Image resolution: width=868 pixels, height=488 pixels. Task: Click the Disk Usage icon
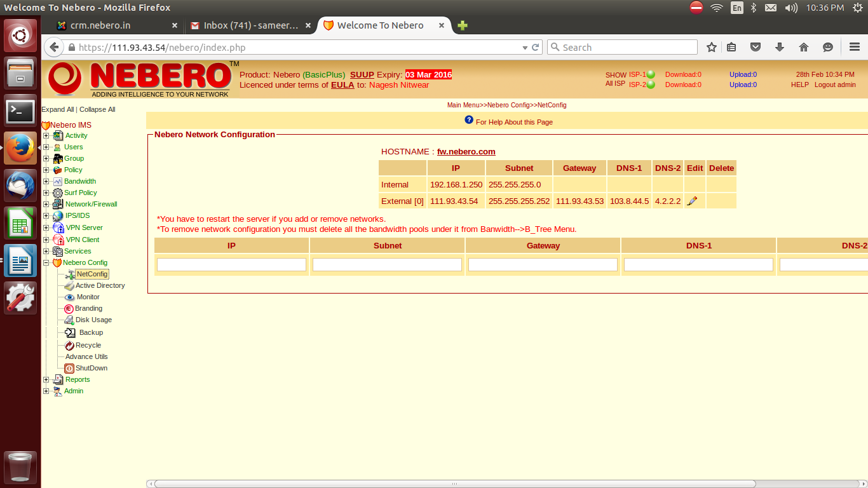tap(69, 320)
